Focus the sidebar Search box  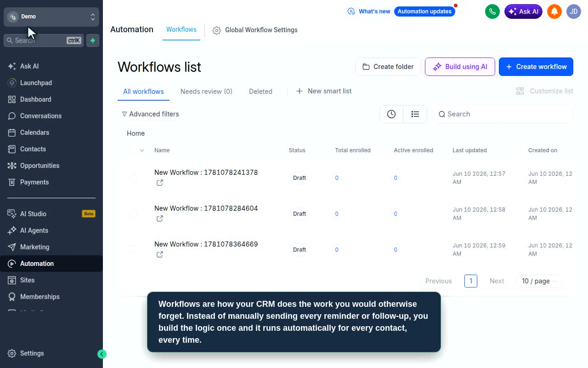[x=44, y=40]
